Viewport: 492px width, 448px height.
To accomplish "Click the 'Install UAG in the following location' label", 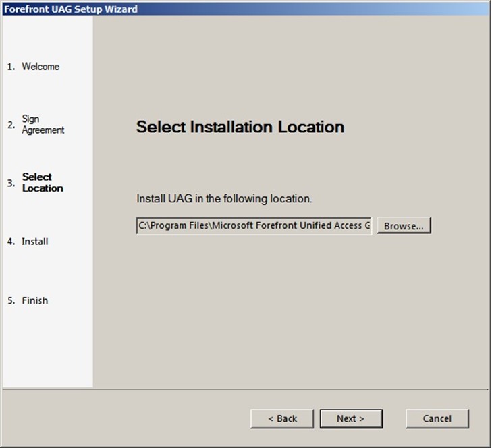I will coord(224,200).
